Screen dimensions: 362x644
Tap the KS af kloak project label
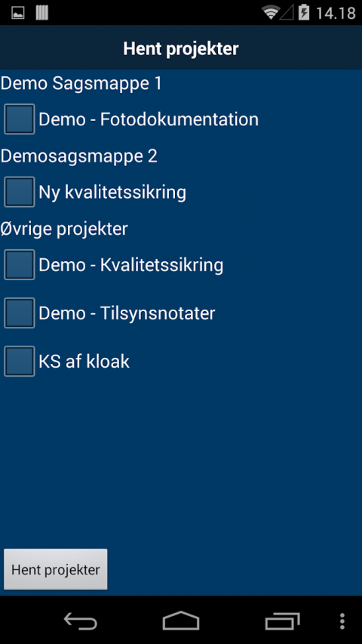click(84, 362)
